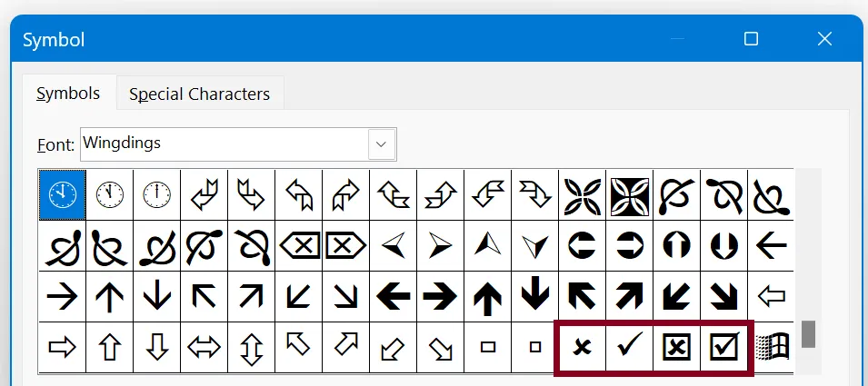Viewport: 868px width, 386px height.
Task: Select the hollow left-right double arrow
Action: [204, 346]
